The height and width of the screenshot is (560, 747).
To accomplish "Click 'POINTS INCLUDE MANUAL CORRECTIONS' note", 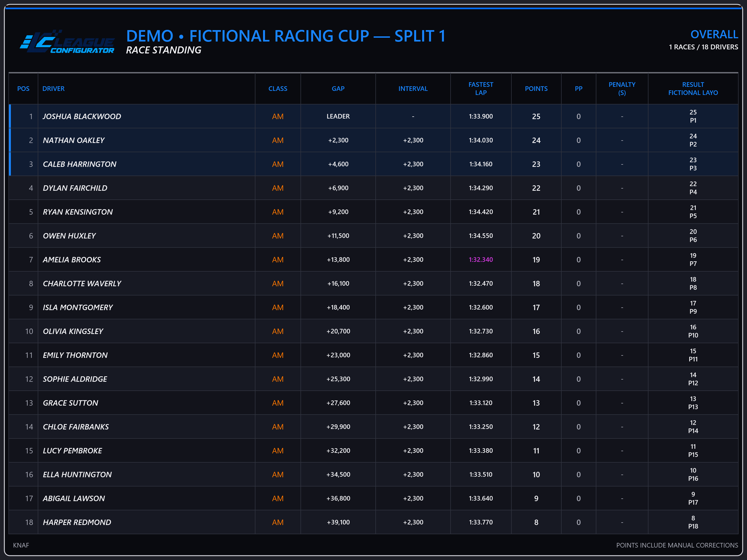I will click(677, 545).
